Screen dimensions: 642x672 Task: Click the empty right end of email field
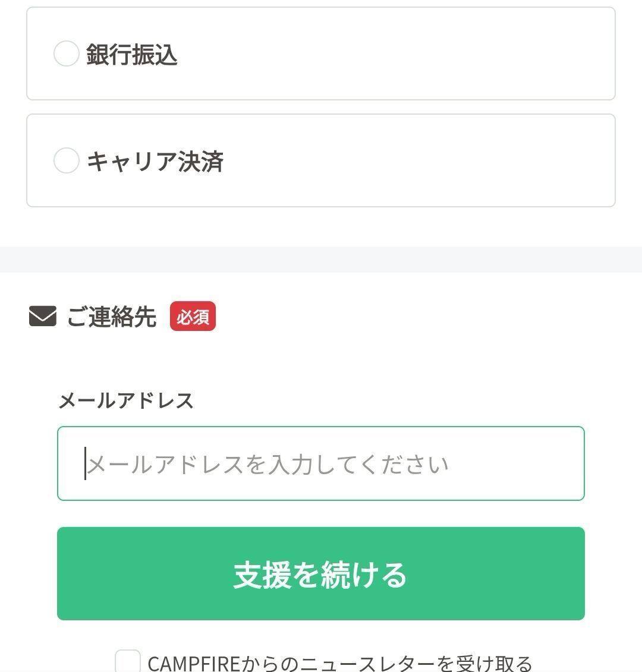(x=535, y=463)
